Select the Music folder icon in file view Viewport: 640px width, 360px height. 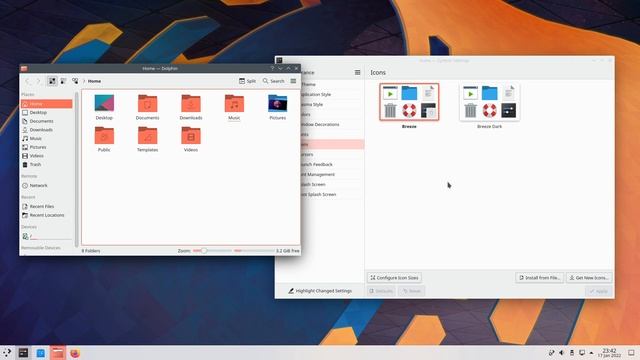pos(234,103)
